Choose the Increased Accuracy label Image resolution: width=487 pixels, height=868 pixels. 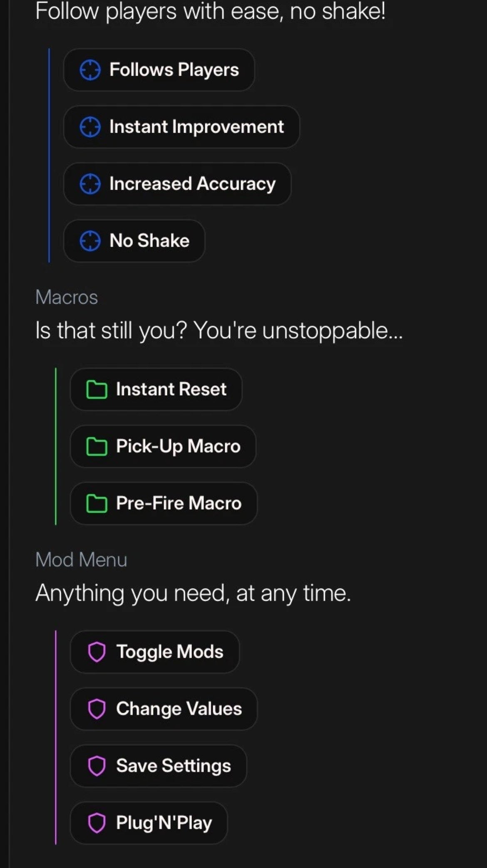click(x=192, y=184)
